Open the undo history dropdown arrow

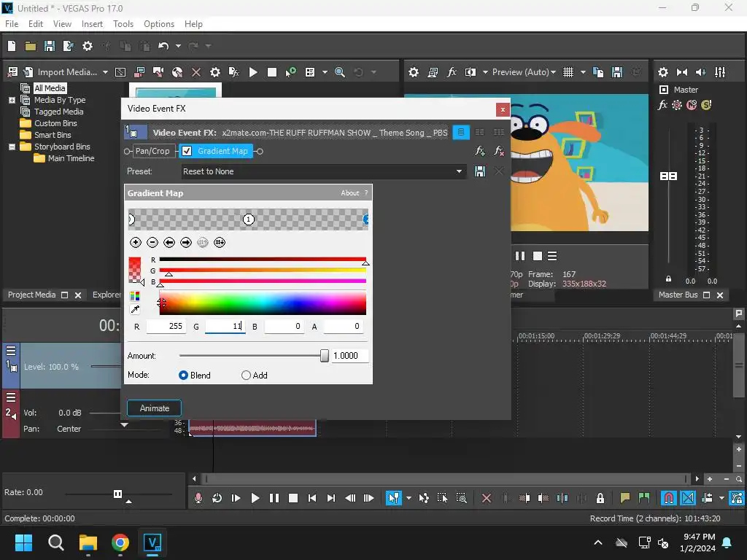pyautogui.click(x=178, y=46)
